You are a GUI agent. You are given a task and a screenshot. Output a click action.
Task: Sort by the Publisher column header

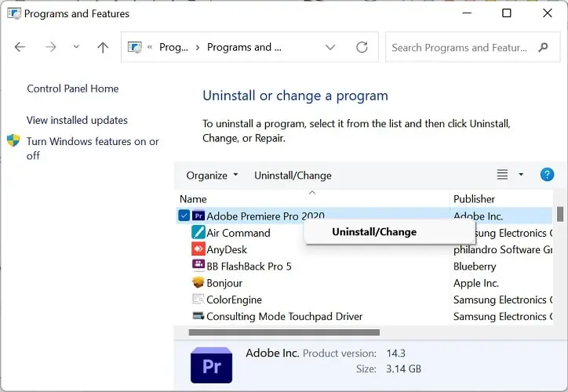[x=474, y=199]
